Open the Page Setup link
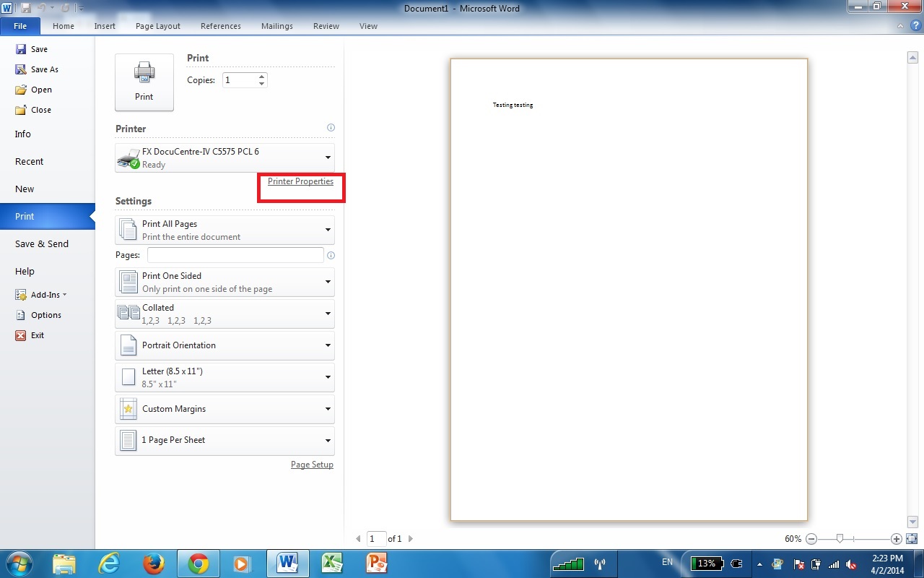This screenshot has height=578, width=924. pyautogui.click(x=312, y=465)
